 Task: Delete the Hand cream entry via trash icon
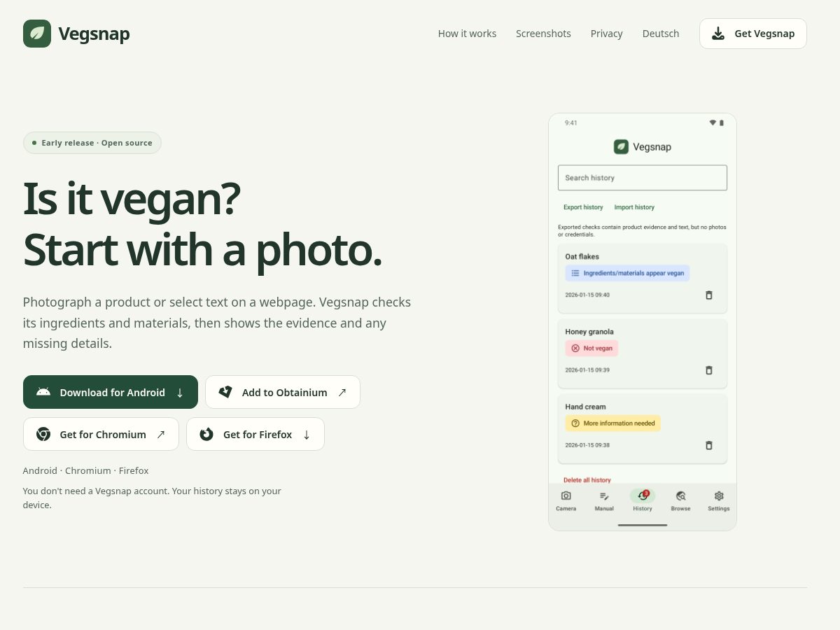pos(708,445)
